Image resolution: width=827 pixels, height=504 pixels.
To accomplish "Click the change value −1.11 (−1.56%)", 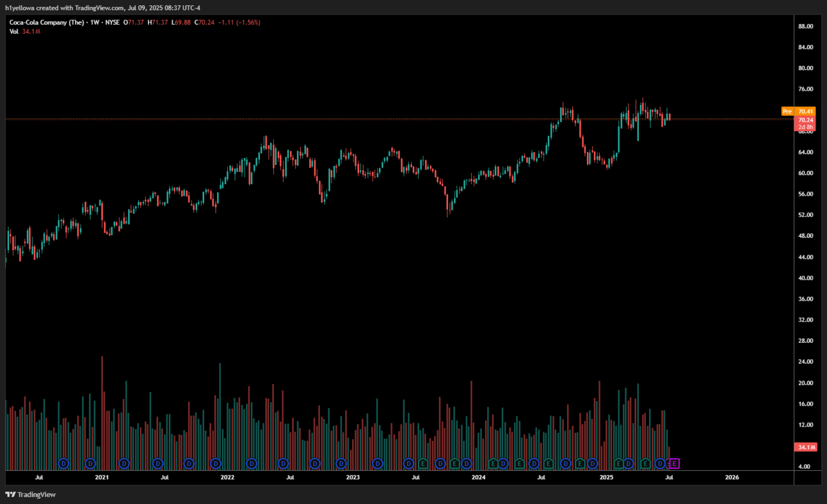I will [239, 22].
